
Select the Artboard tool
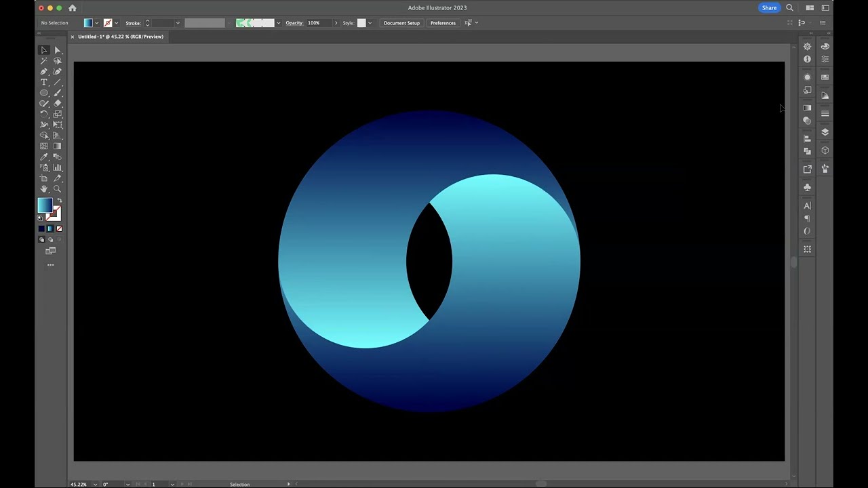[44, 178]
